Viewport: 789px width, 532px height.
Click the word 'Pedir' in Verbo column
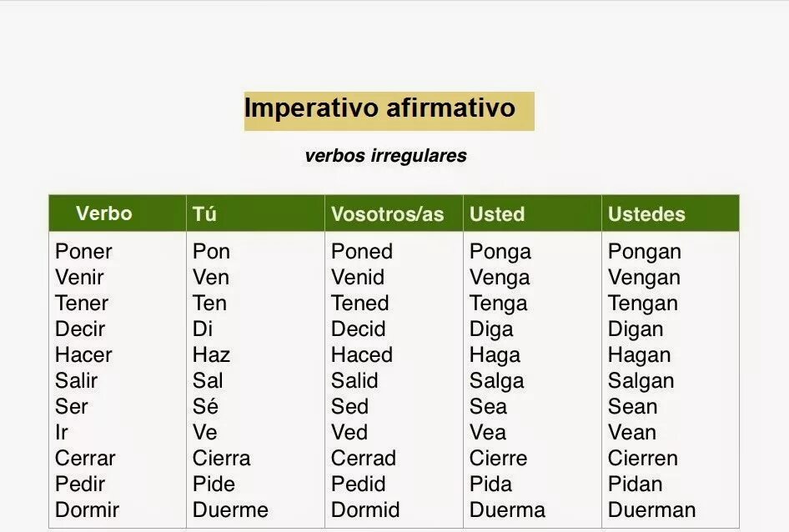80,484
